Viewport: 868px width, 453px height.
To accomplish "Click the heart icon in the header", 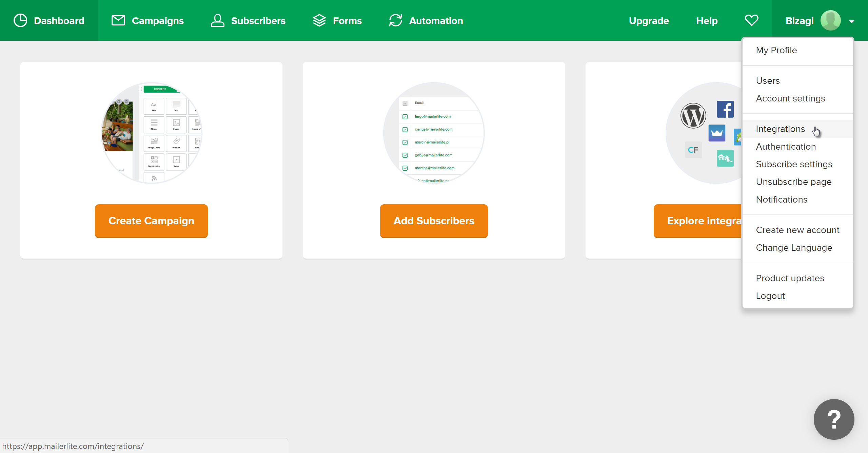I will (751, 20).
